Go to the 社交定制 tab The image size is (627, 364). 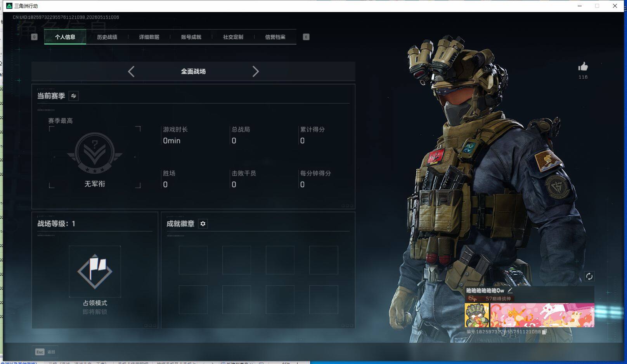pos(233,37)
